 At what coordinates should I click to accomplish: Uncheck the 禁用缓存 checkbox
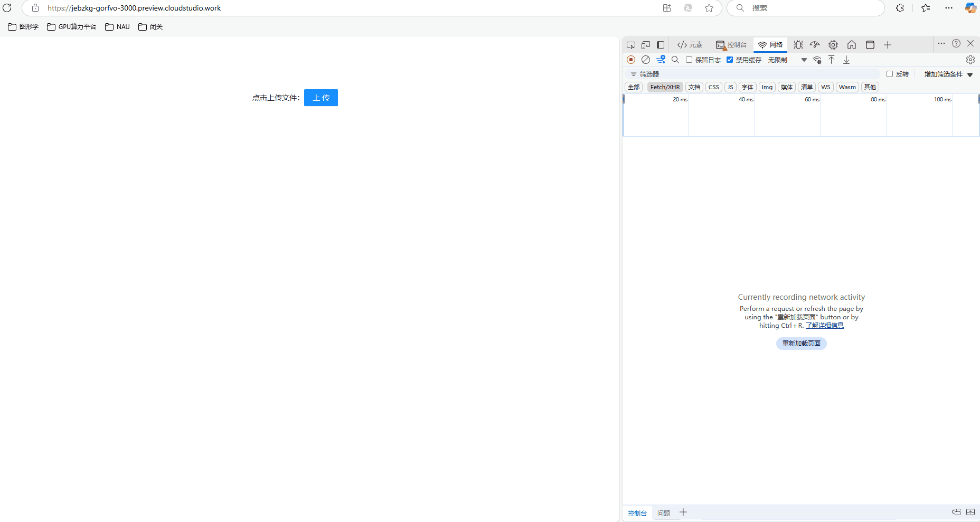click(x=730, y=60)
